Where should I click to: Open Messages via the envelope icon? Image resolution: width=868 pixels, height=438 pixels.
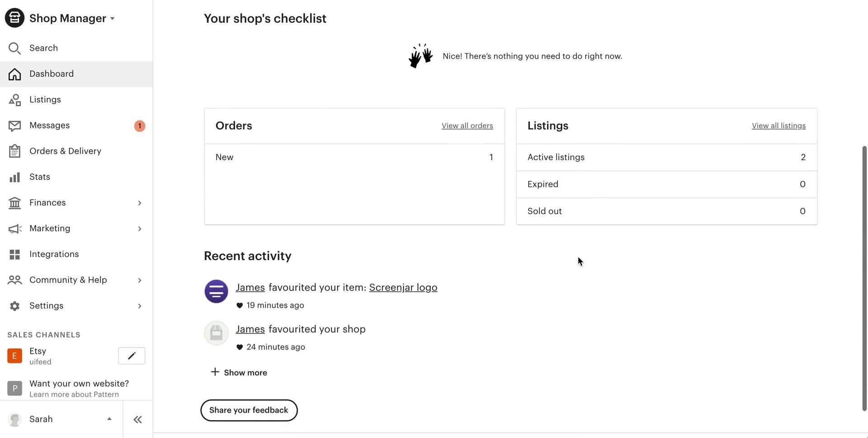(x=14, y=126)
